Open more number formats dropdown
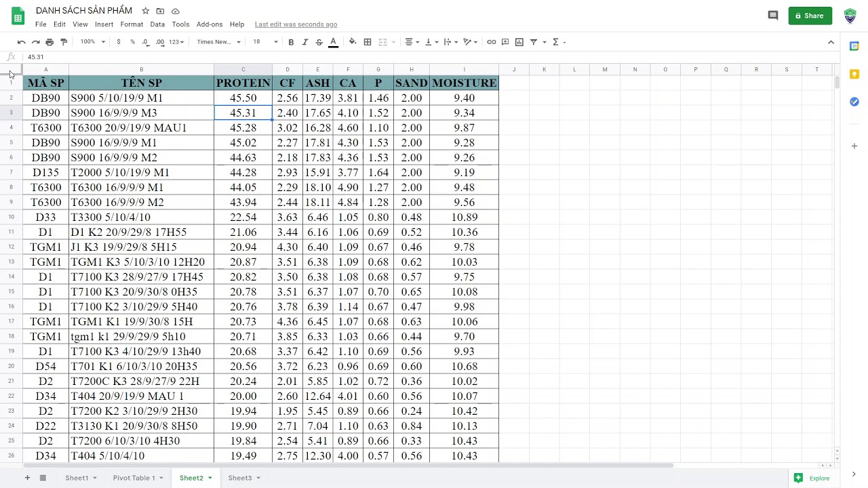This screenshot has width=868, height=488. point(176,42)
